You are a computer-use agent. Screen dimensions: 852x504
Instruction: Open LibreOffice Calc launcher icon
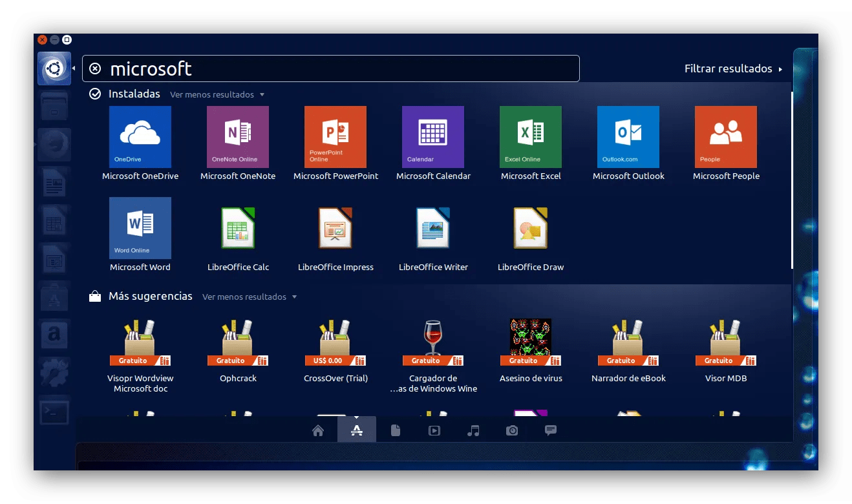click(x=54, y=221)
